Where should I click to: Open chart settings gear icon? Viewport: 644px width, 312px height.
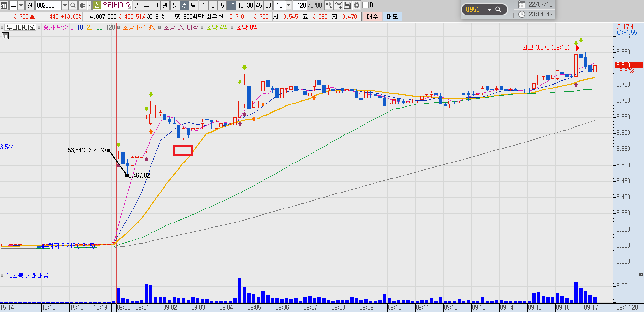[357, 5]
